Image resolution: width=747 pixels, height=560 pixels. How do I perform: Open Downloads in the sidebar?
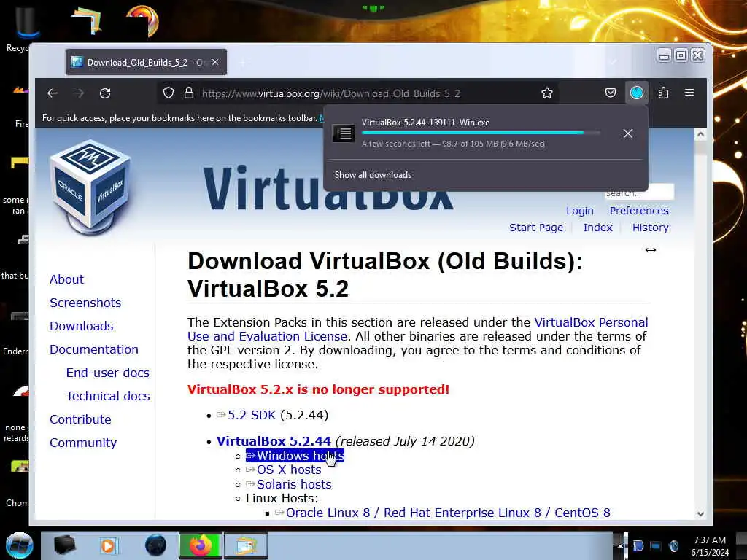pos(82,326)
